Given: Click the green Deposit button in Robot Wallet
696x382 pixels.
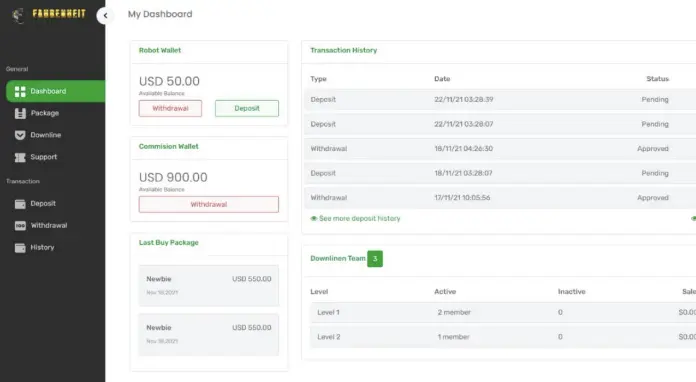Looking at the screenshot, I should (247, 108).
